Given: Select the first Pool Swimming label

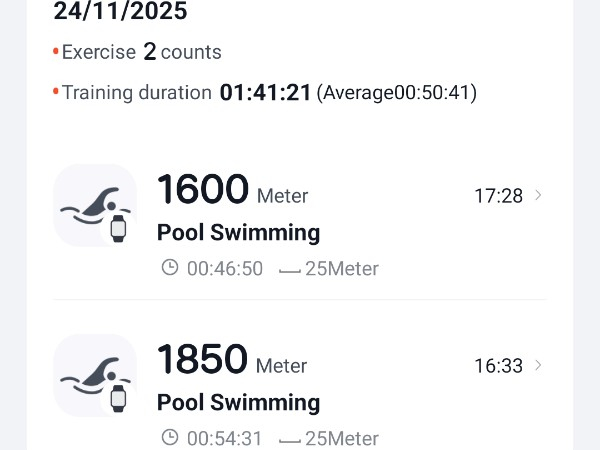Looking at the screenshot, I should coord(238,233).
